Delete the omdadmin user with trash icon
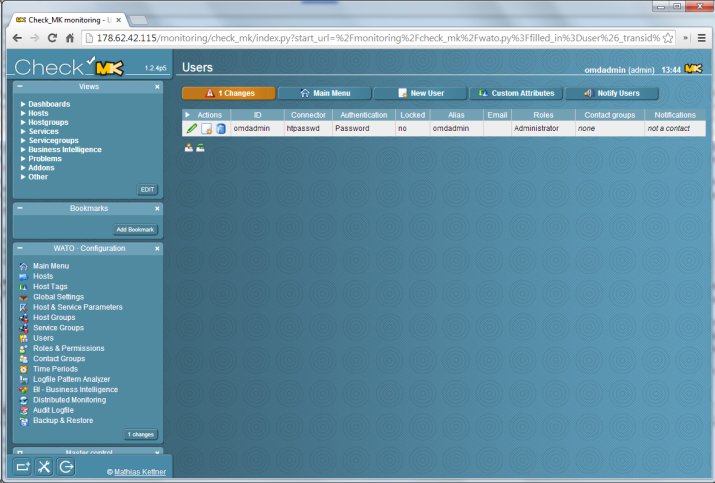The image size is (715, 483). pos(221,129)
